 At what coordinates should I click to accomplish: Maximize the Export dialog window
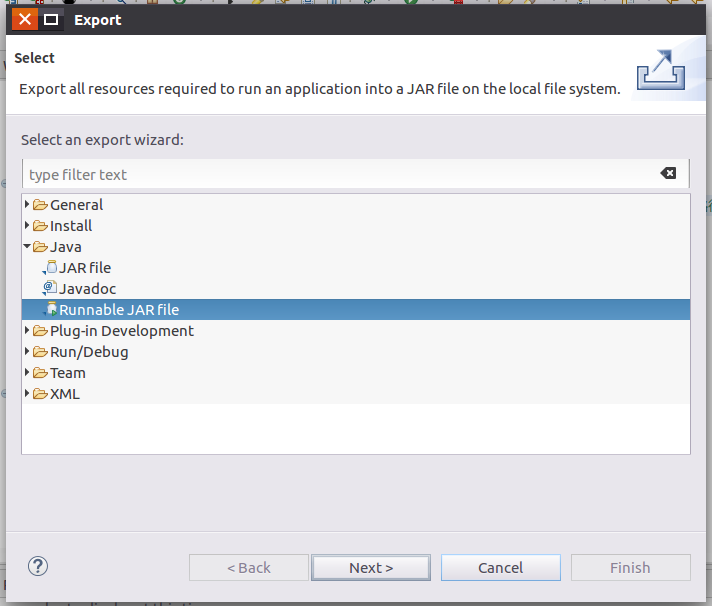pyautogui.click(x=51, y=19)
